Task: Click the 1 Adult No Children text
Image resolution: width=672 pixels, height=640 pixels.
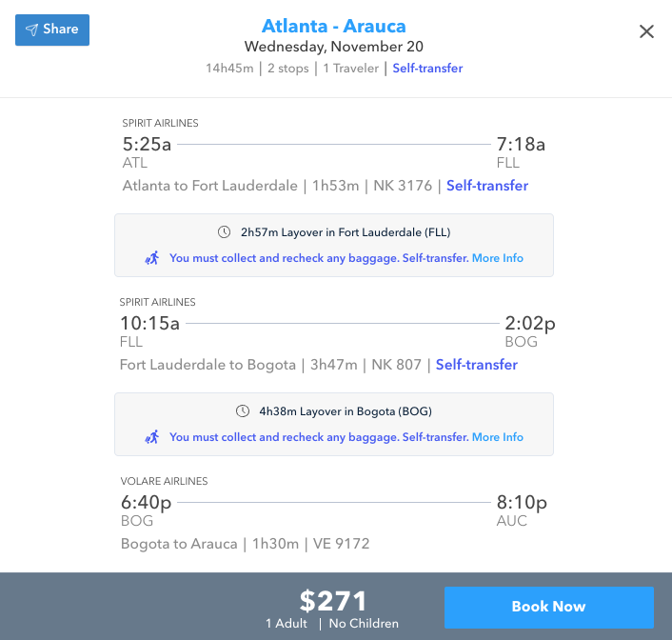Action: click(x=332, y=624)
